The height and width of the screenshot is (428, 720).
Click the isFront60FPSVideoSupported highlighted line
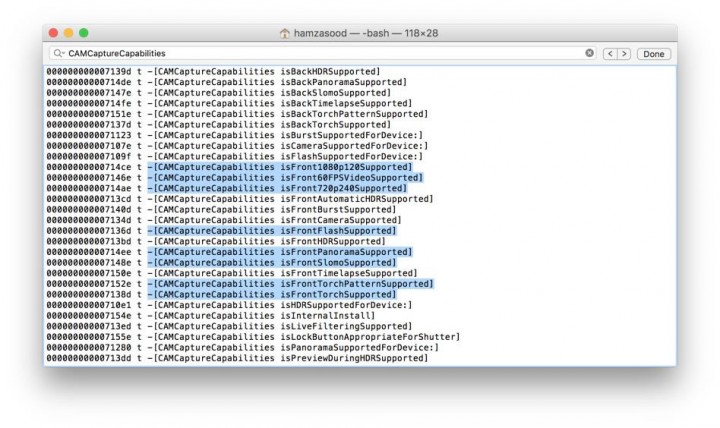[285, 178]
